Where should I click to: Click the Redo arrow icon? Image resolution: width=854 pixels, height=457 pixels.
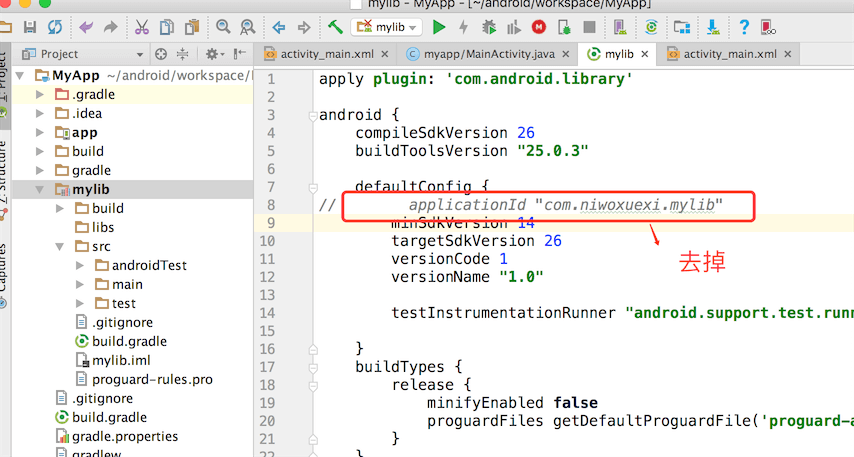[x=111, y=27]
